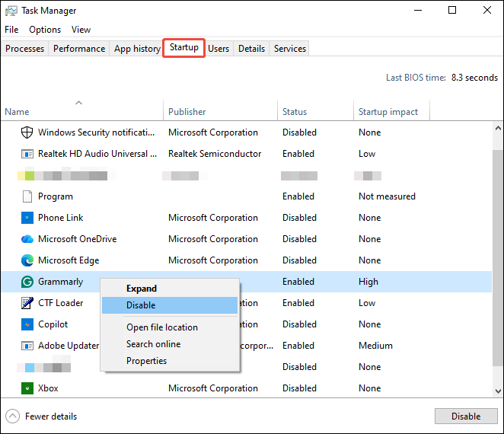
Task: Click Realtek Semiconductor publisher cell
Action: (215, 154)
